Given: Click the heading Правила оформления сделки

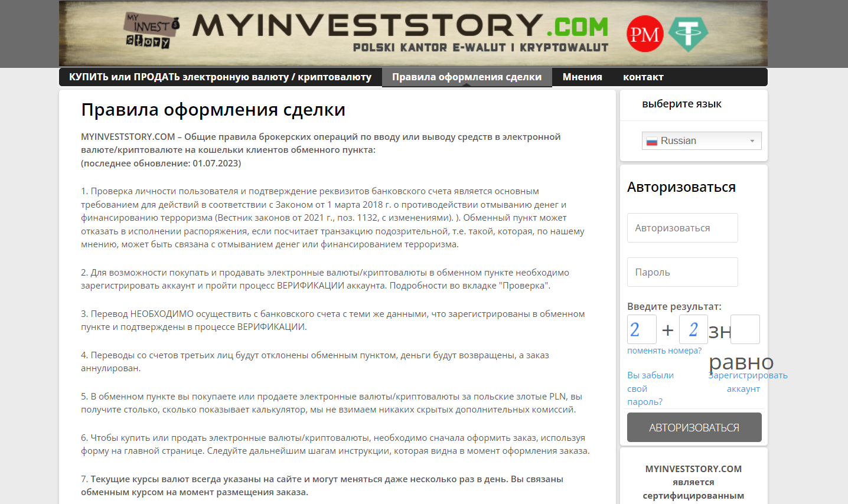Looking at the screenshot, I should (x=213, y=110).
